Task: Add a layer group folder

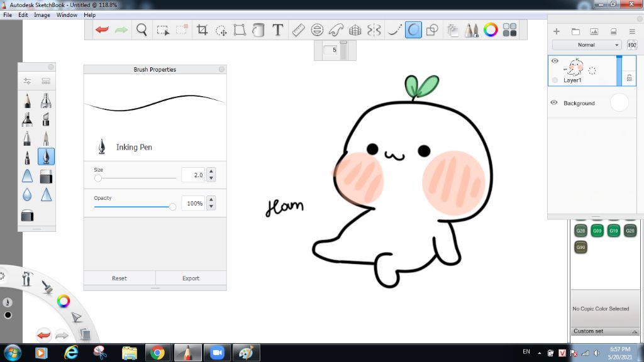Action: pyautogui.click(x=575, y=31)
